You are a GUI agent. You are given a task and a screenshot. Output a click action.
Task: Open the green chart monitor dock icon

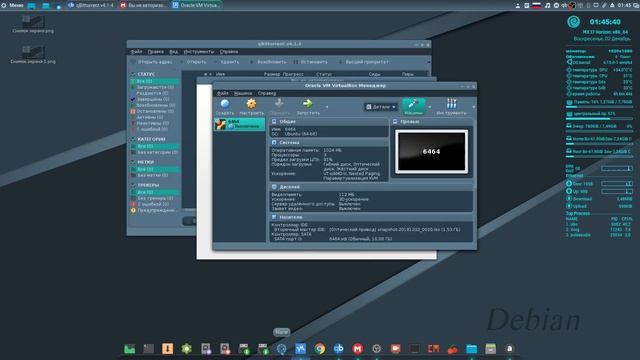(x=129, y=349)
